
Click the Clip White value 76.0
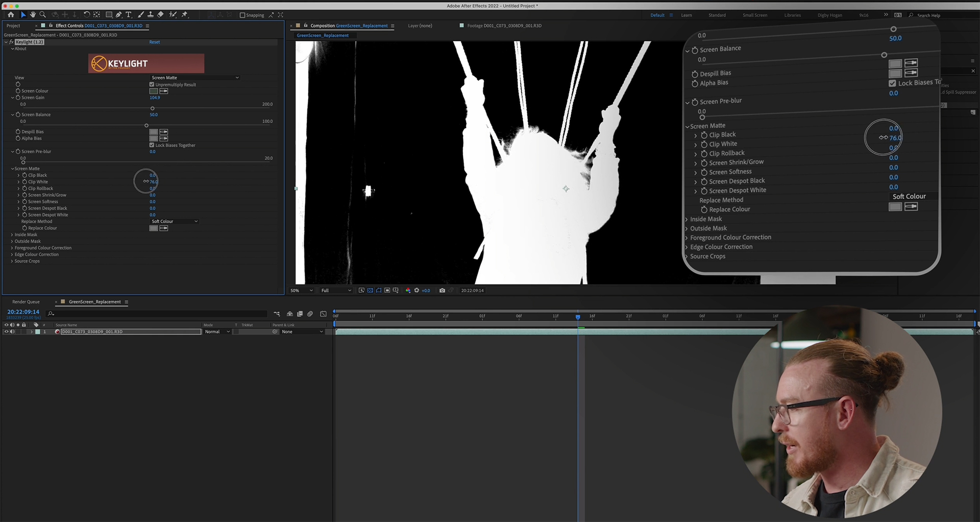tap(154, 182)
